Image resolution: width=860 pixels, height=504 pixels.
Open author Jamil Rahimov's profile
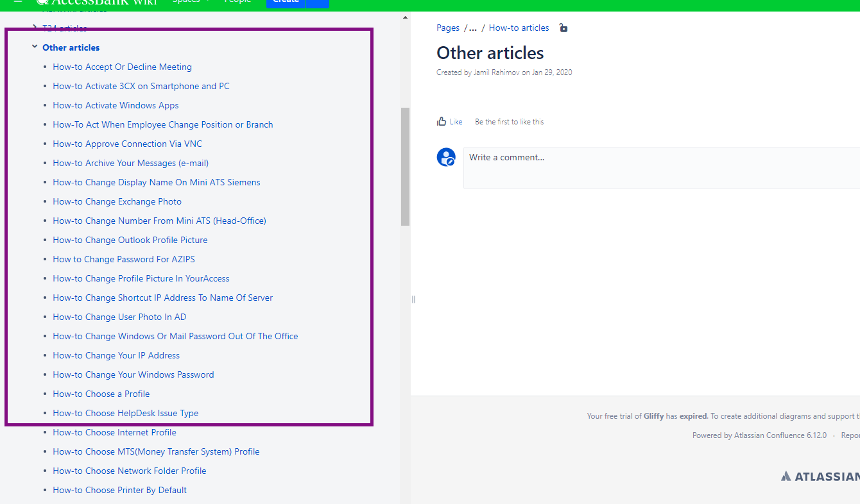point(497,72)
